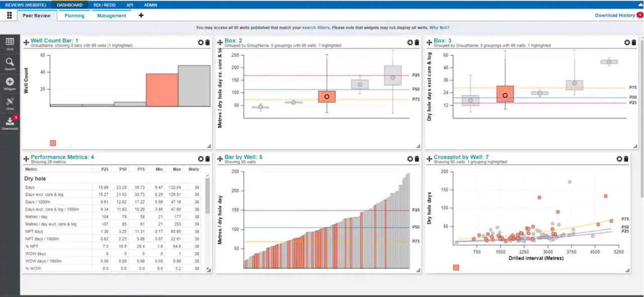Open the Units tool in sidebar
This screenshot has height=297, width=644.
(10, 103)
